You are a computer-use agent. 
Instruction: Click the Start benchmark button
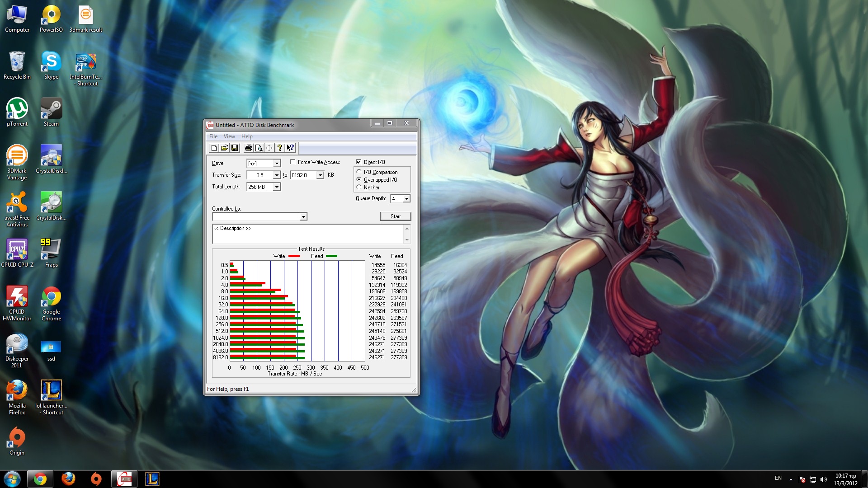[x=396, y=216]
